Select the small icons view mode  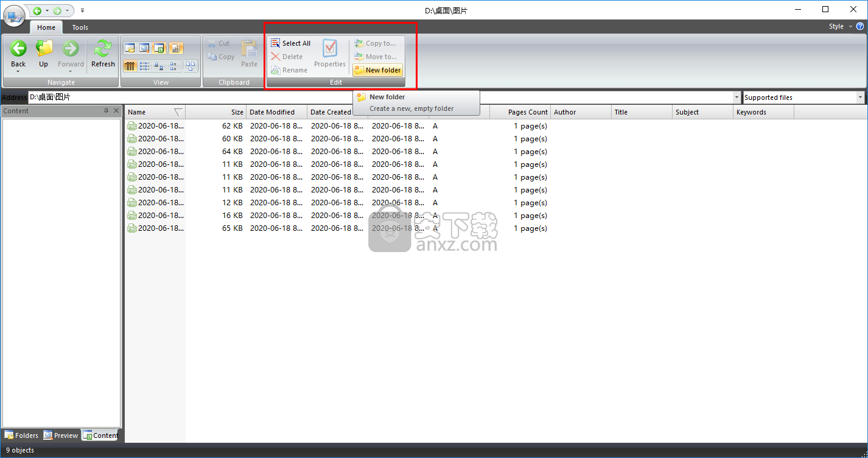pos(175,66)
